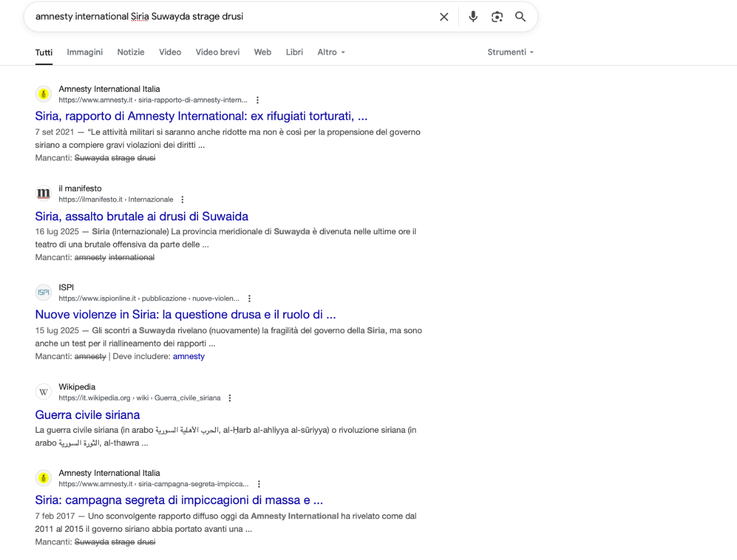This screenshot has width=737, height=560.
Task: Click the 'il manifesto' site name
Action: tap(80, 189)
